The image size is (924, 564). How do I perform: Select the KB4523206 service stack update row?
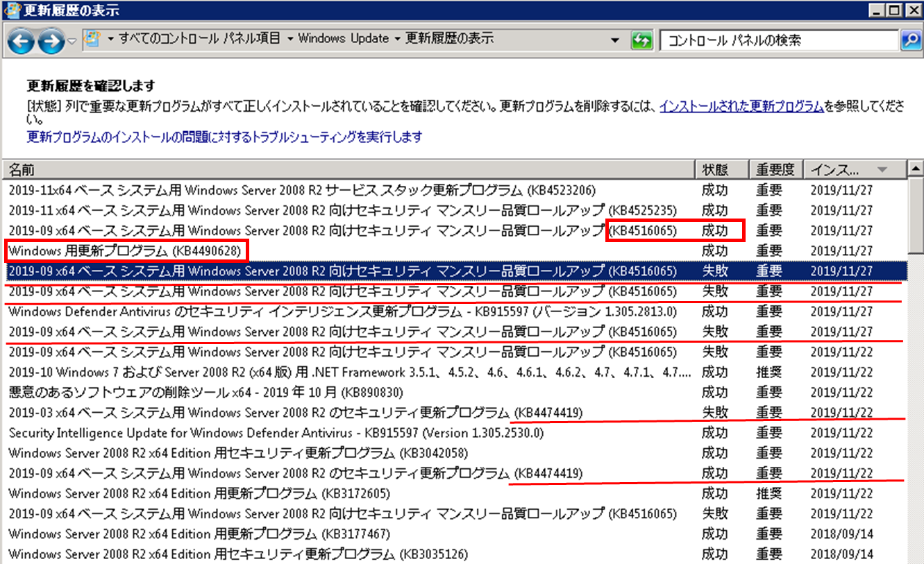(x=455, y=190)
